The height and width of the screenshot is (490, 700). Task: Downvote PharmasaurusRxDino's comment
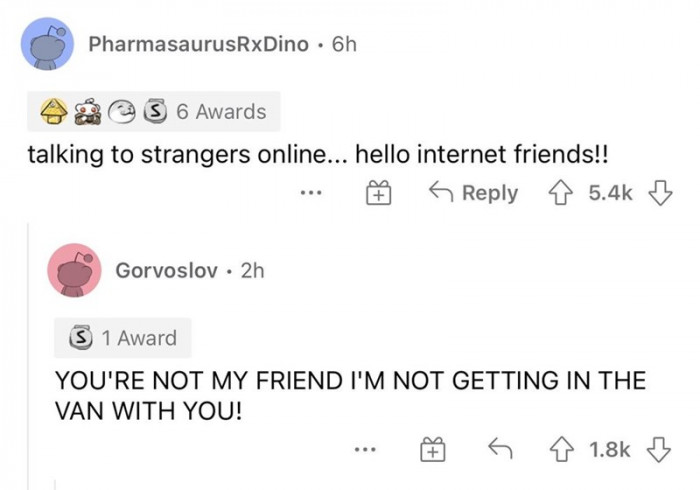tap(656, 193)
